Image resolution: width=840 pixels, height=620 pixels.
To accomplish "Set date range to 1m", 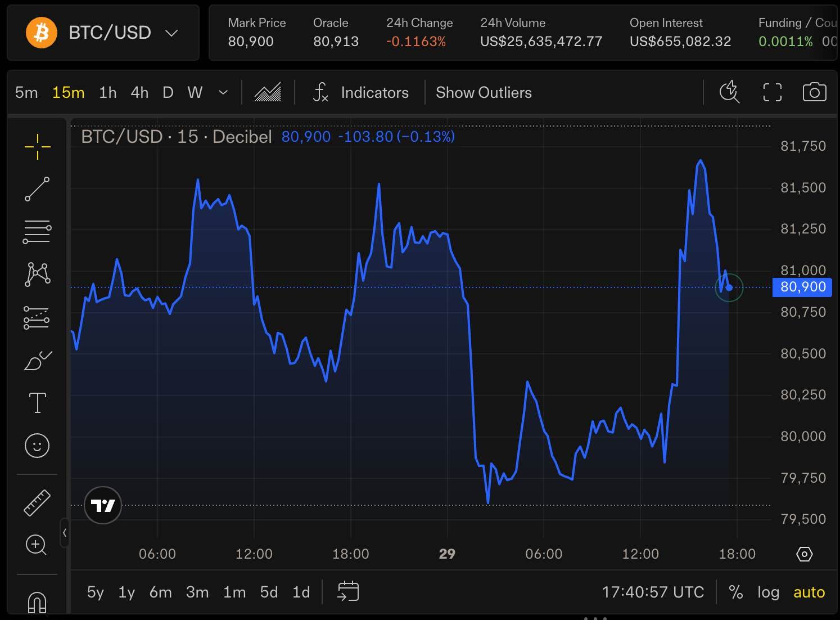I will click(234, 592).
